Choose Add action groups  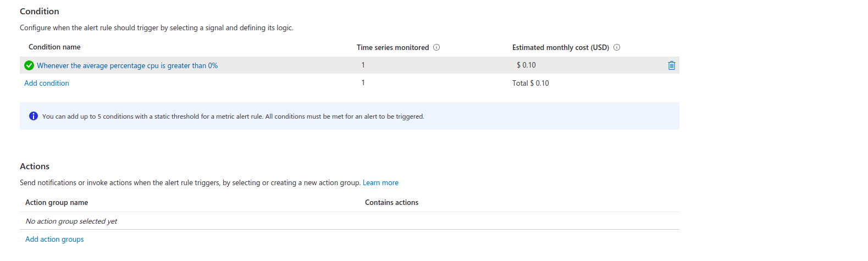54,239
